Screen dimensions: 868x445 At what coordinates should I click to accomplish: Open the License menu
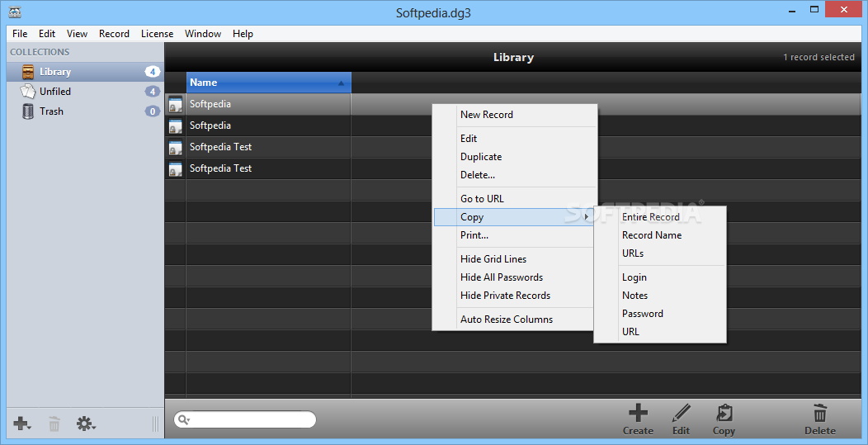tap(158, 34)
